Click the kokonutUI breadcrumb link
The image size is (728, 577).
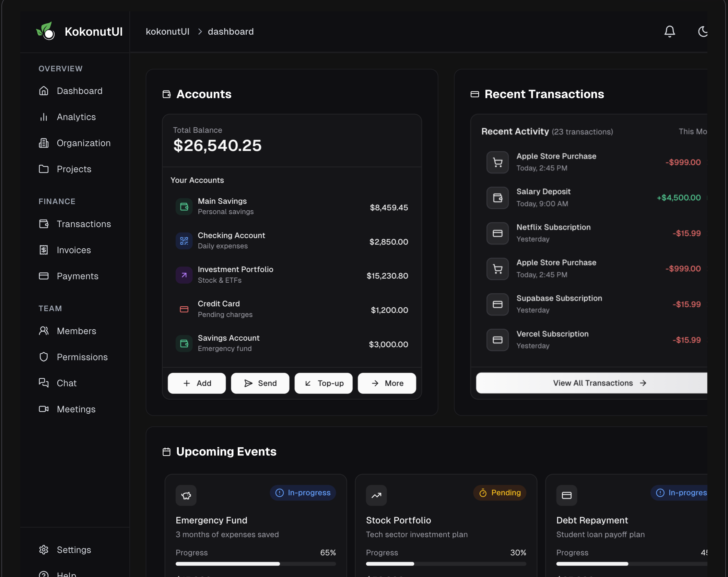click(x=167, y=32)
